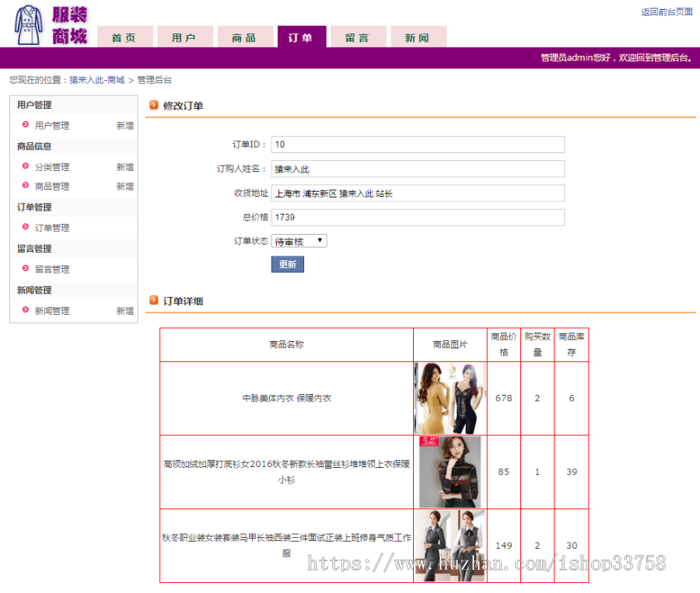The image size is (700, 593).
Task: Switch to the 首页 tab
Action: coord(124,36)
